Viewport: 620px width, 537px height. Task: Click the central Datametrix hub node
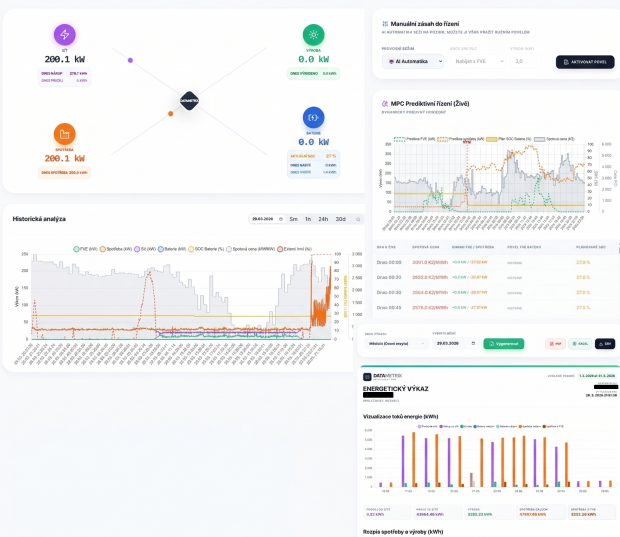click(189, 101)
